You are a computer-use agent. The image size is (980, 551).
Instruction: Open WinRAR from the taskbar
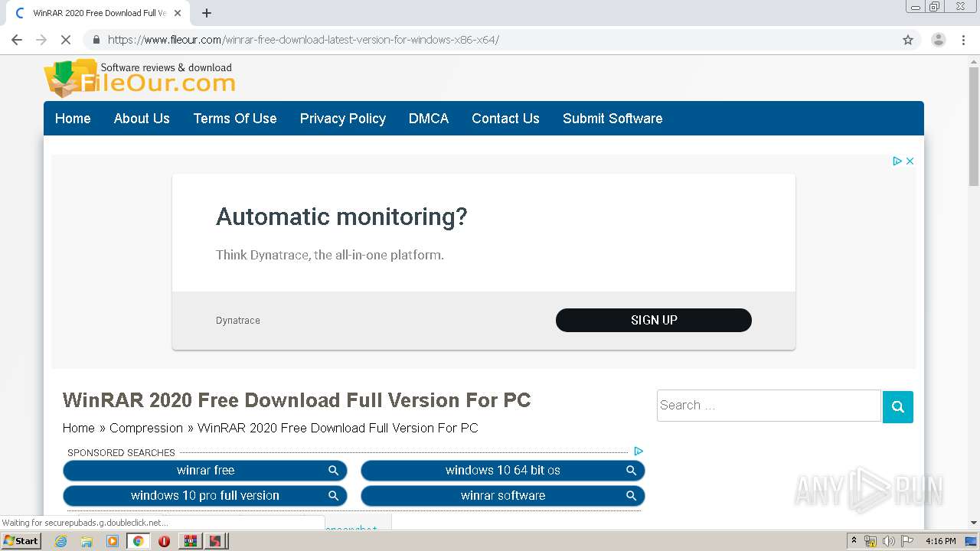[190, 541]
